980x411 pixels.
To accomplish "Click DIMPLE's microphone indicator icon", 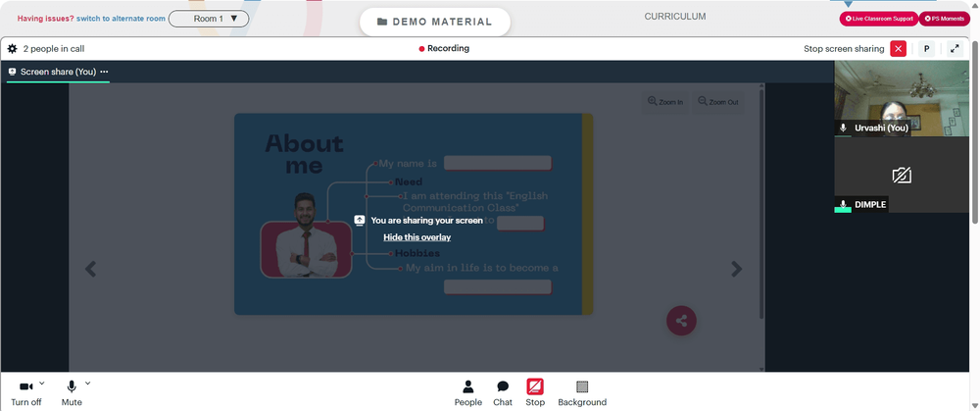I will coord(843,205).
